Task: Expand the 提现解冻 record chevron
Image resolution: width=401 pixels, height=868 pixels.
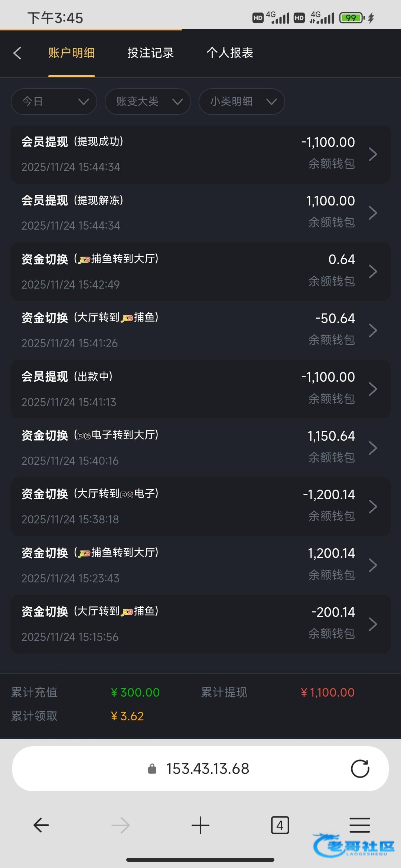Action: [x=373, y=213]
